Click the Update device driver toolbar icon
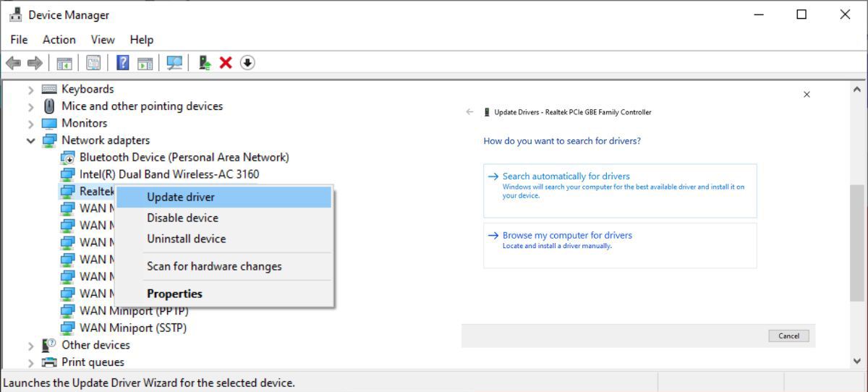Viewport: 868px width, 392px height. pos(205,63)
